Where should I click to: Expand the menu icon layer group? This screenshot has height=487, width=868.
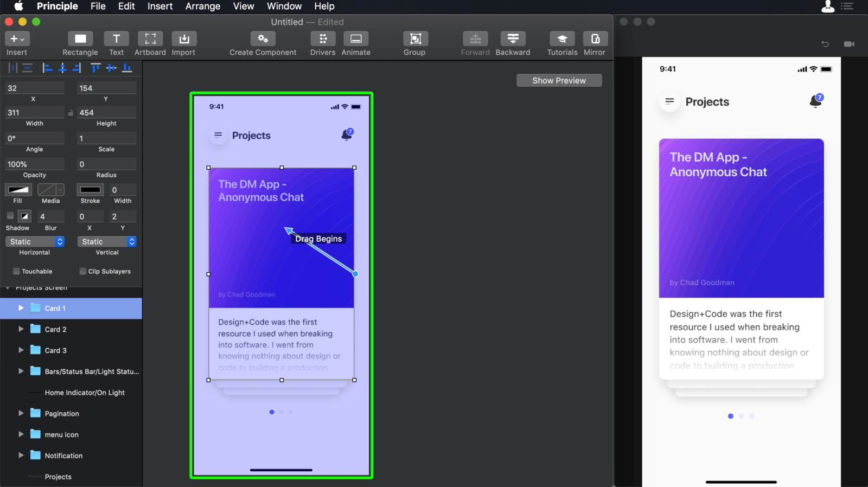21,434
